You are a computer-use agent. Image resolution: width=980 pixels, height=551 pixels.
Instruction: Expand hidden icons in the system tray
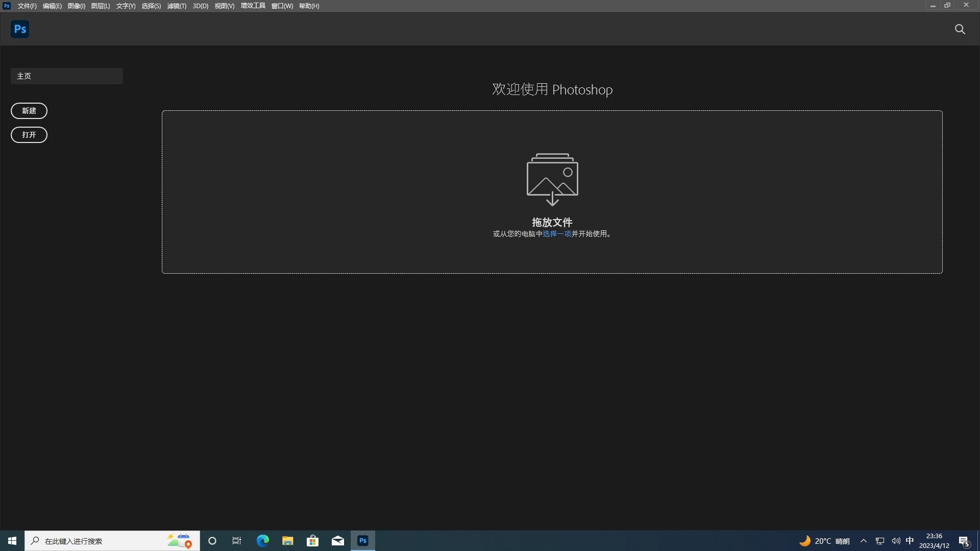(x=864, y=540)
